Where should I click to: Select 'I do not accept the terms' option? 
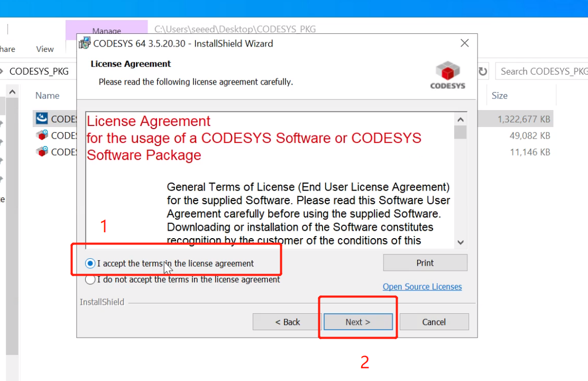click(x=90, y=279)
